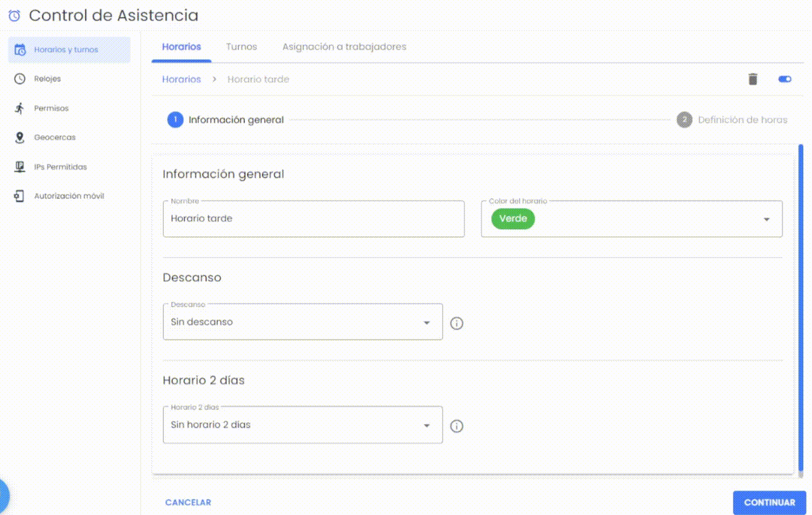Screen dimensions: 812x515
Task: Open the Descanso dropdown
Action: 303,322
